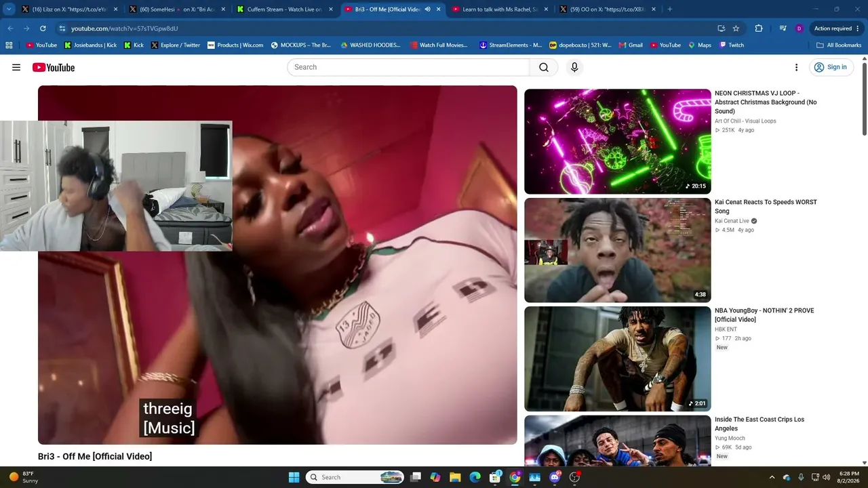Open the dopebox.to bookmark
The height and width of the screenshot is (488, 868).
[580, 45]
